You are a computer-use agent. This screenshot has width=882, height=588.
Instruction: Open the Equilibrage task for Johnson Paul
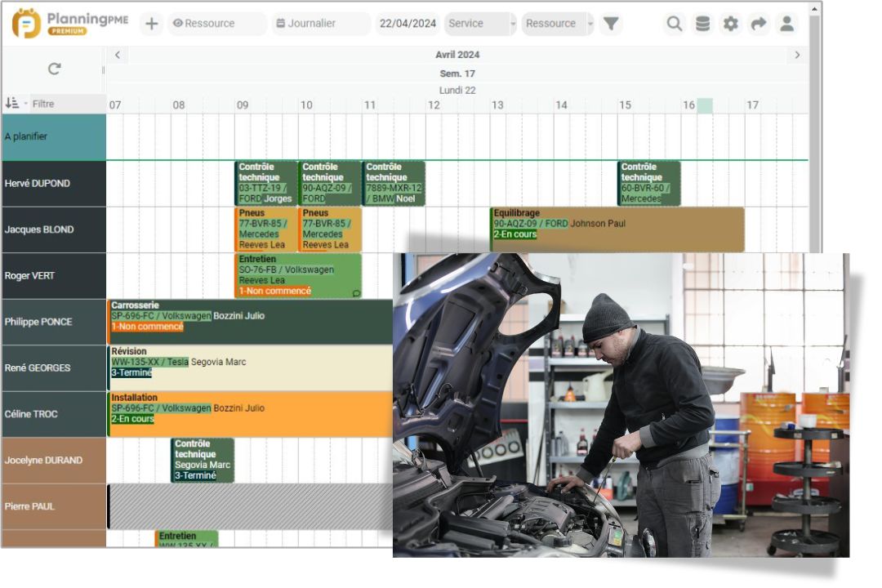[x=617, y=229]
